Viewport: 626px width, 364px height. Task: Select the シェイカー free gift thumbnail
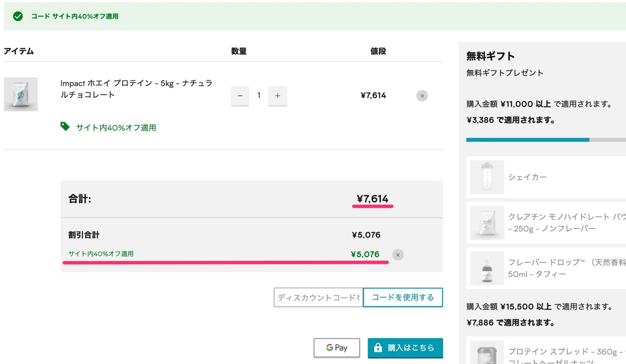tap(487, 177)
